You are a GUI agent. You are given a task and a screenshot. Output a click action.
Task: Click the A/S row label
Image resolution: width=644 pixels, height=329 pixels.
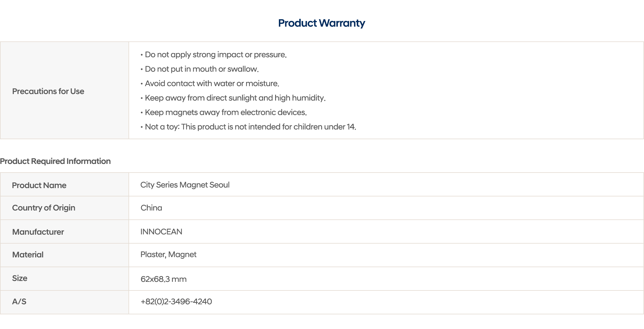coord(19,301)
